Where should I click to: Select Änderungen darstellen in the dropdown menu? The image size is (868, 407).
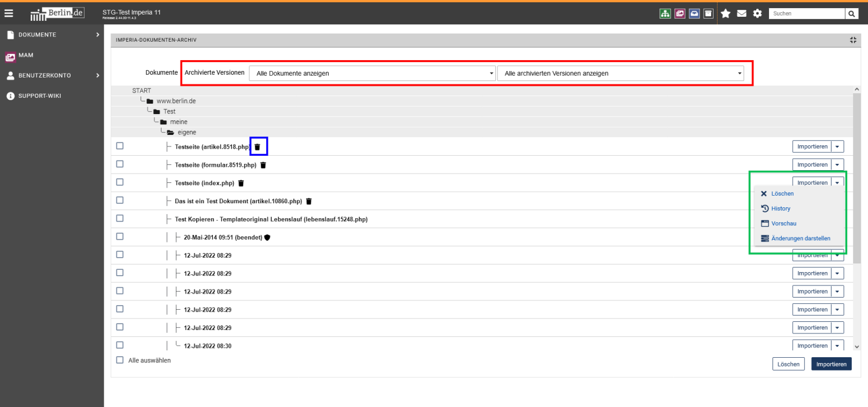pos(800,239)
